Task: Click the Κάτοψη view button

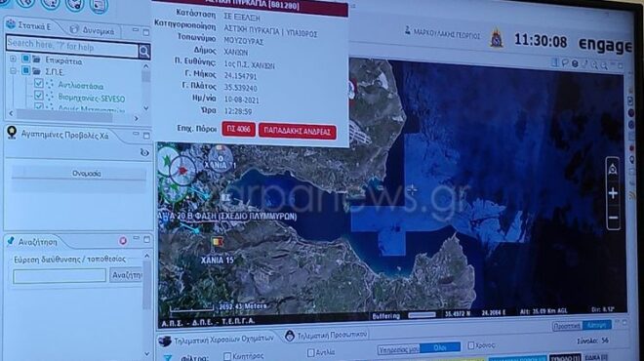Action: tap(596, 325)
